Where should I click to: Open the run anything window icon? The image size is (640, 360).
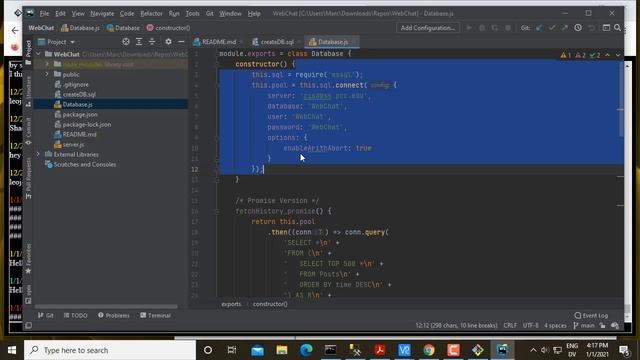pos(606,28)
